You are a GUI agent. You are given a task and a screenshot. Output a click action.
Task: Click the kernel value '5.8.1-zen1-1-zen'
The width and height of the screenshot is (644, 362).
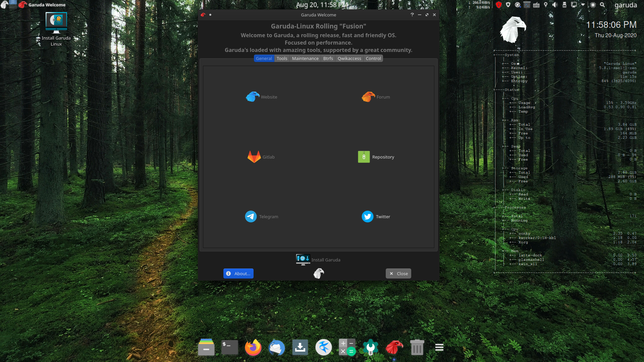[618, 68]
